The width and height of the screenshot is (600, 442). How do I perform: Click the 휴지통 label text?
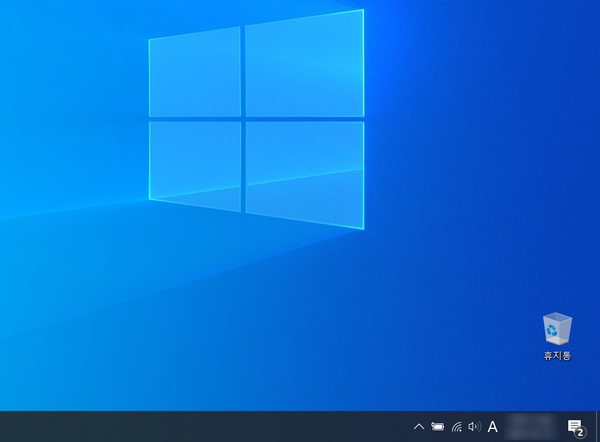click(558, 356)
